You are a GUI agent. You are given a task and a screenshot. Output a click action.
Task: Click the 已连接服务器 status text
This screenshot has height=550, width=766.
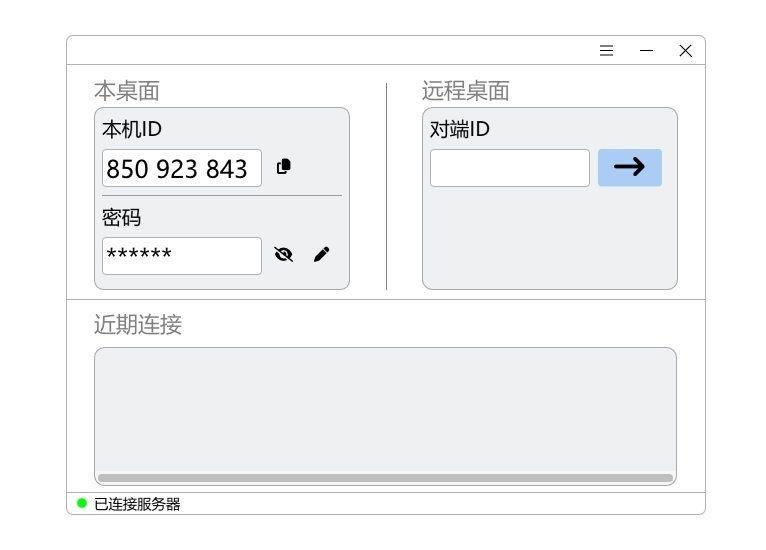click(137, 504)
